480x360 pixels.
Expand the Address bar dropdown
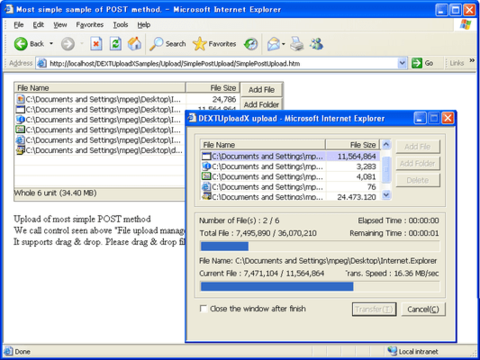(402, 63)
